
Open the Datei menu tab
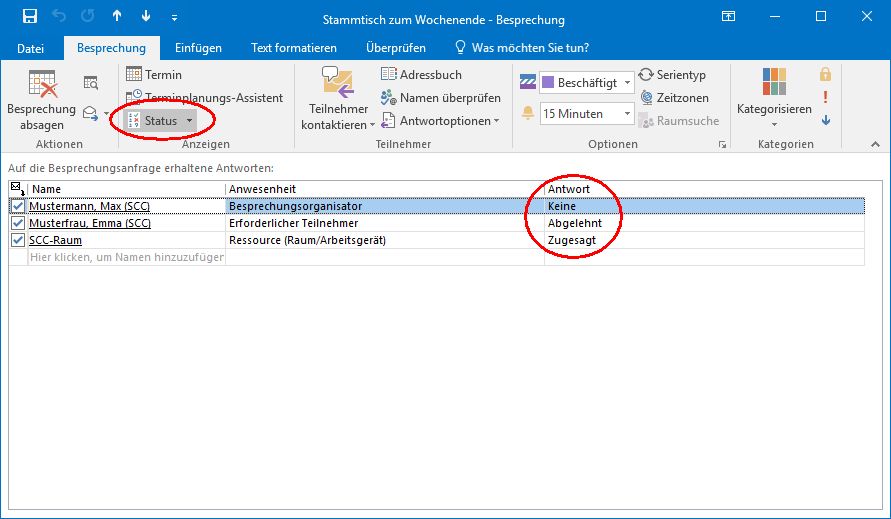pos(31,48)
